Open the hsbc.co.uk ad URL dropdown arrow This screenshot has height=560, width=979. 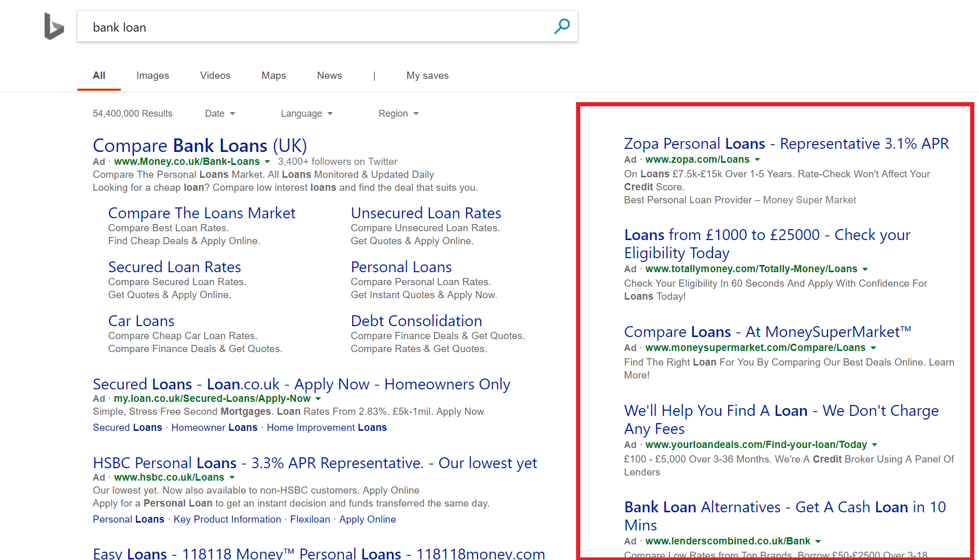(x=232, y=478)
